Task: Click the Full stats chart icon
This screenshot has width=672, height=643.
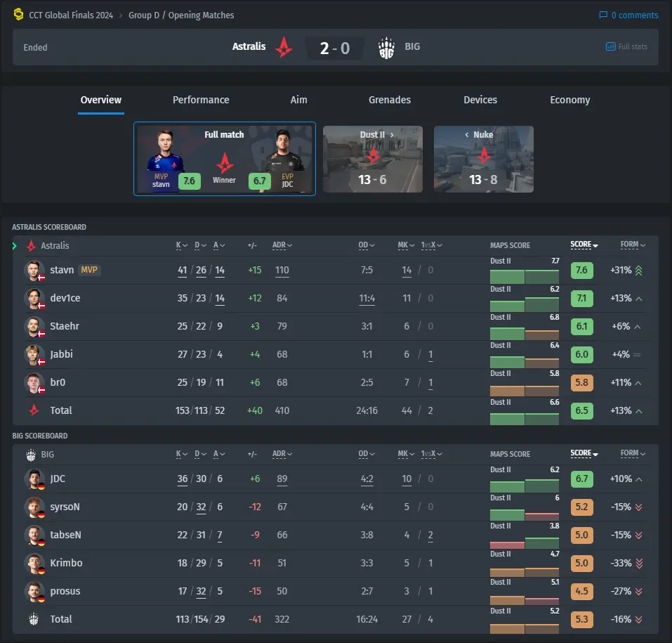Action: click(610, 46)
